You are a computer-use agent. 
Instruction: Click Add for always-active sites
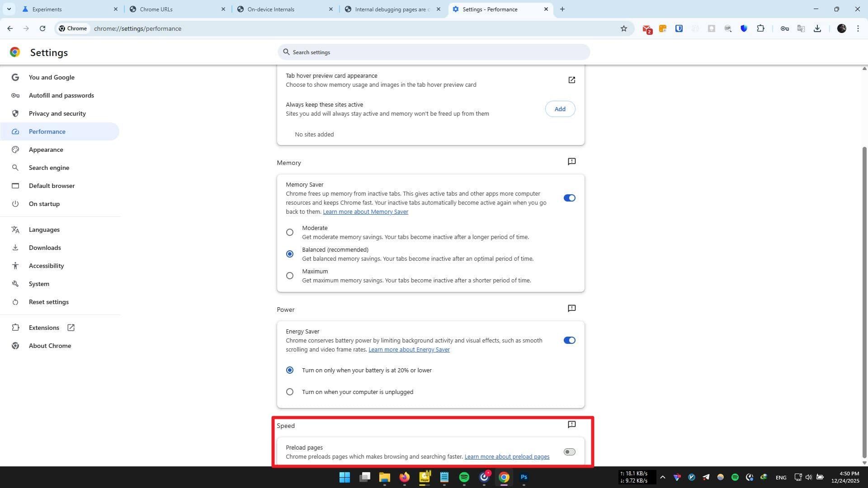[x=560, y=109]
